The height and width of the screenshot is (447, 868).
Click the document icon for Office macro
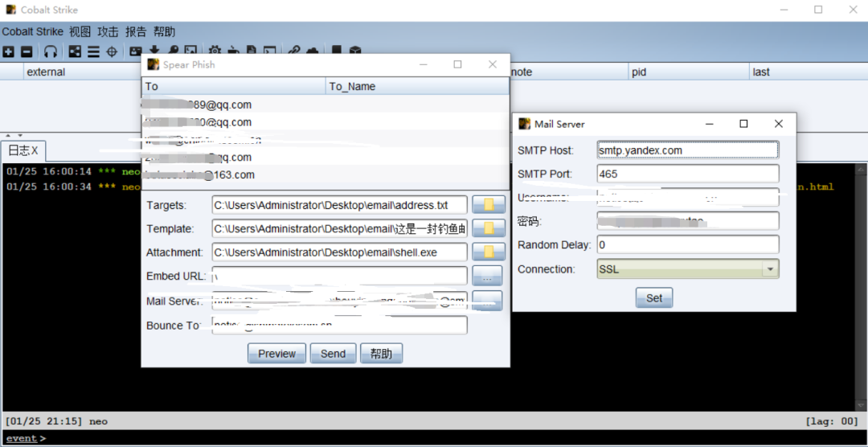(x=252, y=49)
